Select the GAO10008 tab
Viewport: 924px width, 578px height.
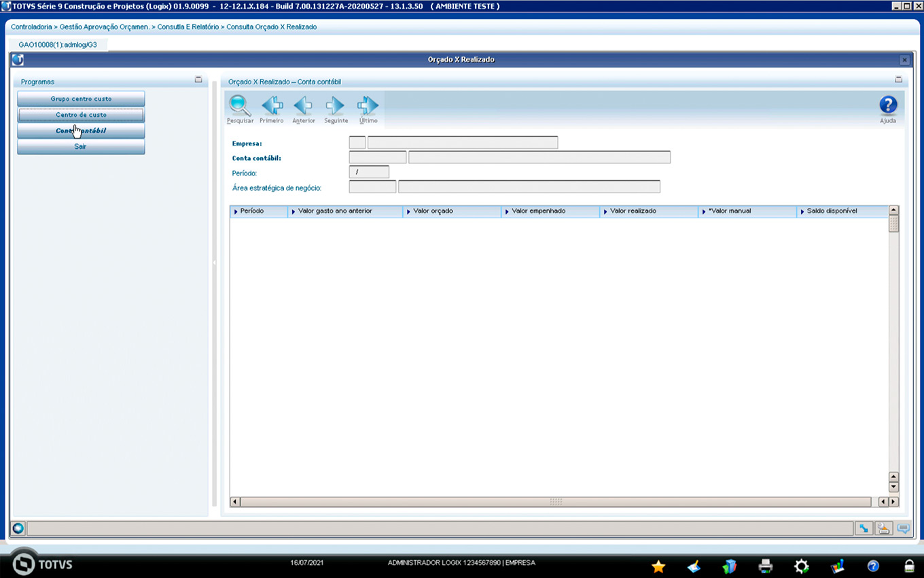(58, 45)
